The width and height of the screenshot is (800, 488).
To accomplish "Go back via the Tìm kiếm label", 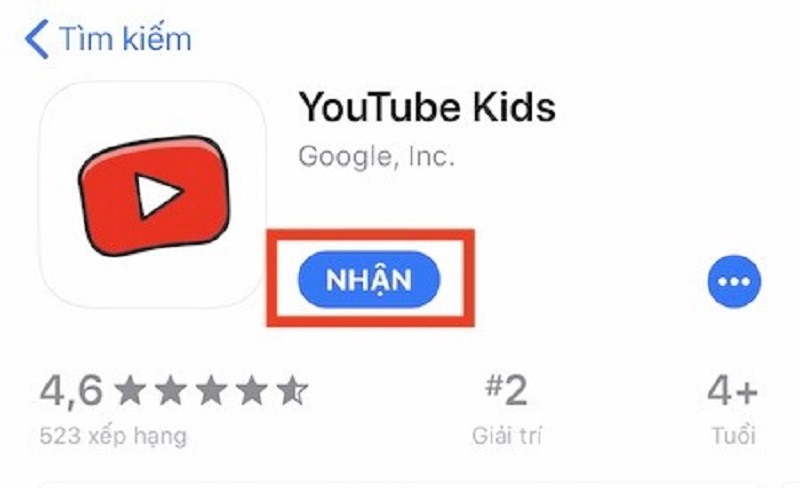I will (126, 39).
